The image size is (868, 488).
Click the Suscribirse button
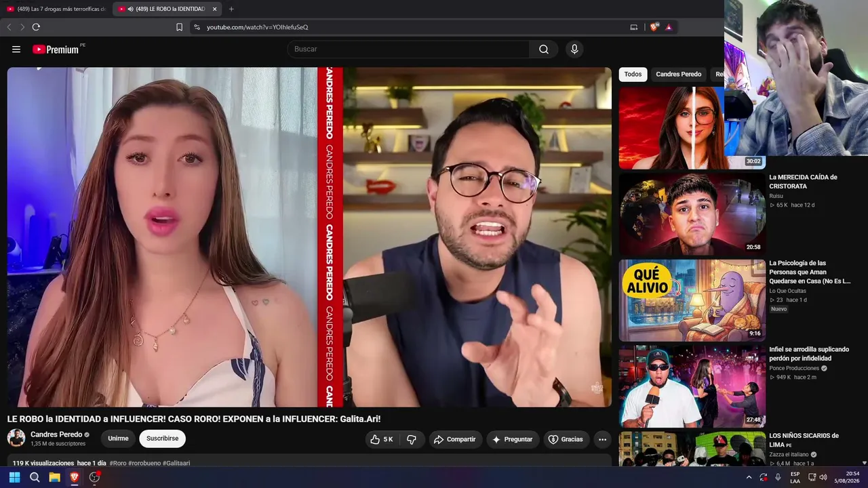(163, 439)
